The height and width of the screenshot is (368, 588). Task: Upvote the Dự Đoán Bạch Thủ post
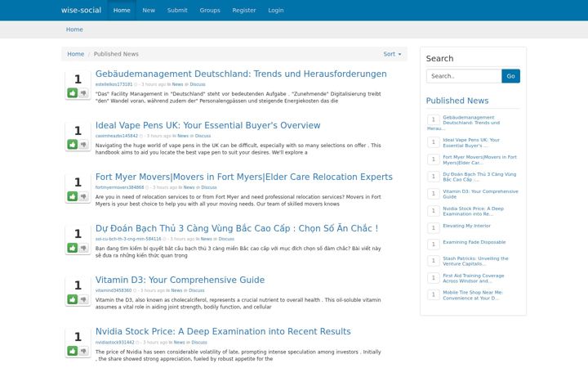pyautogui.click(x=73, y=248)
